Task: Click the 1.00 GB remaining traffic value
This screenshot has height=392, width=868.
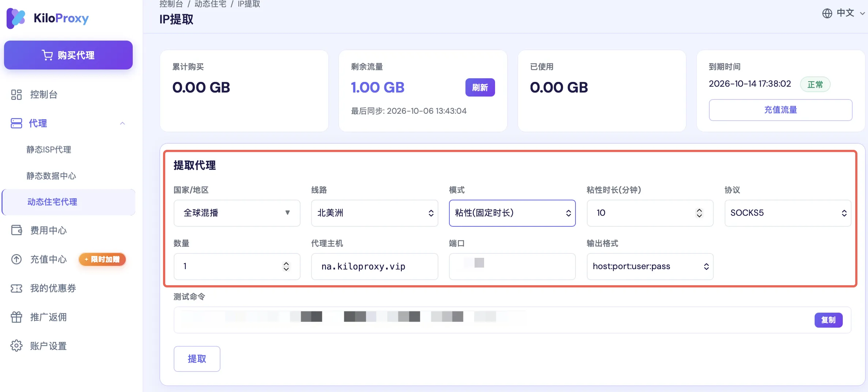Action: click(378, 87)
